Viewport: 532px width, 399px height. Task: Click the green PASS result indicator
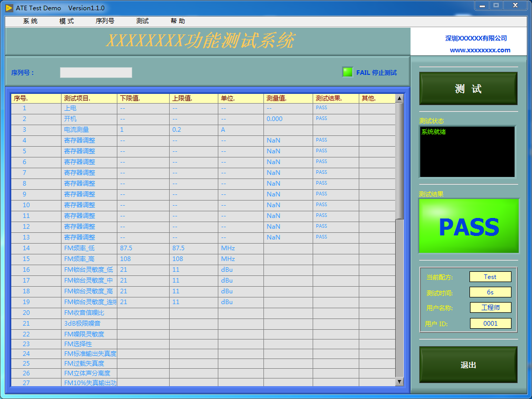(468, 226)
